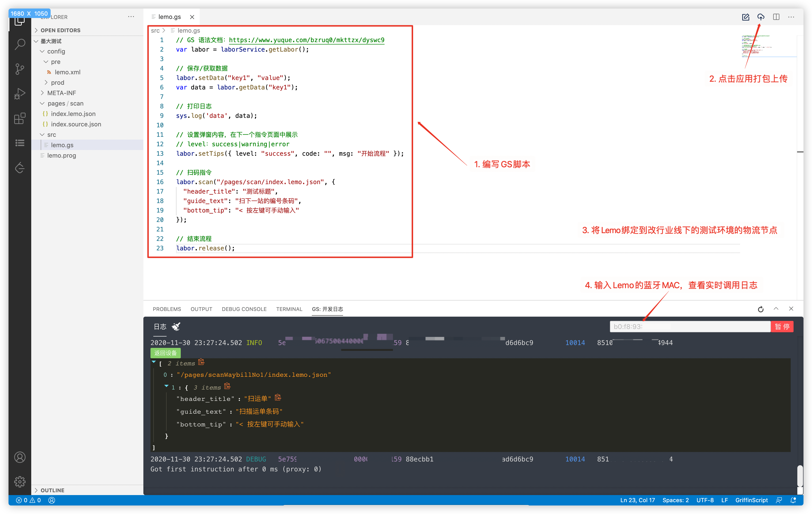
Task: Collapse the 3 items object triangle
Action: [x=166, y=386]
